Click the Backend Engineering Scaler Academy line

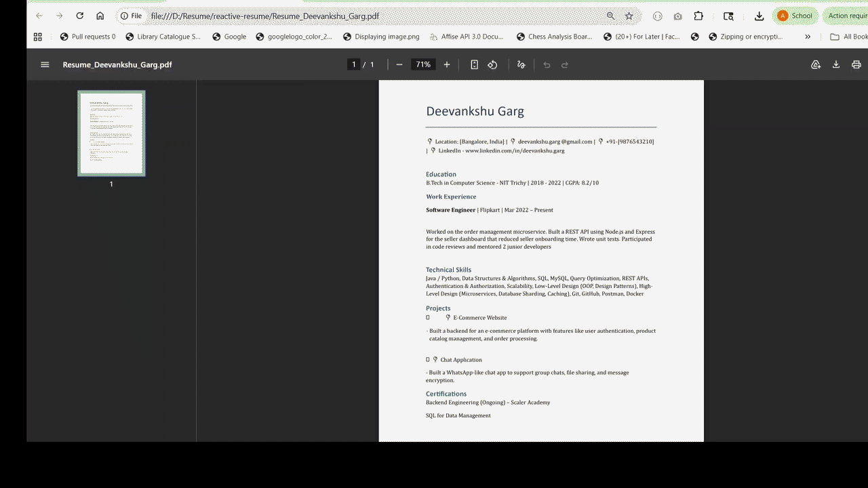[x=488, y=403]
